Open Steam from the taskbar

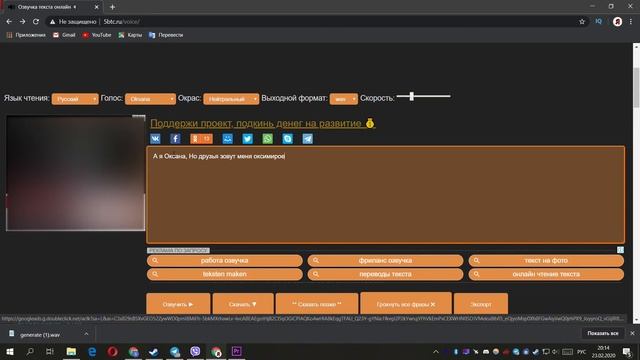click(x=154, y=351)
